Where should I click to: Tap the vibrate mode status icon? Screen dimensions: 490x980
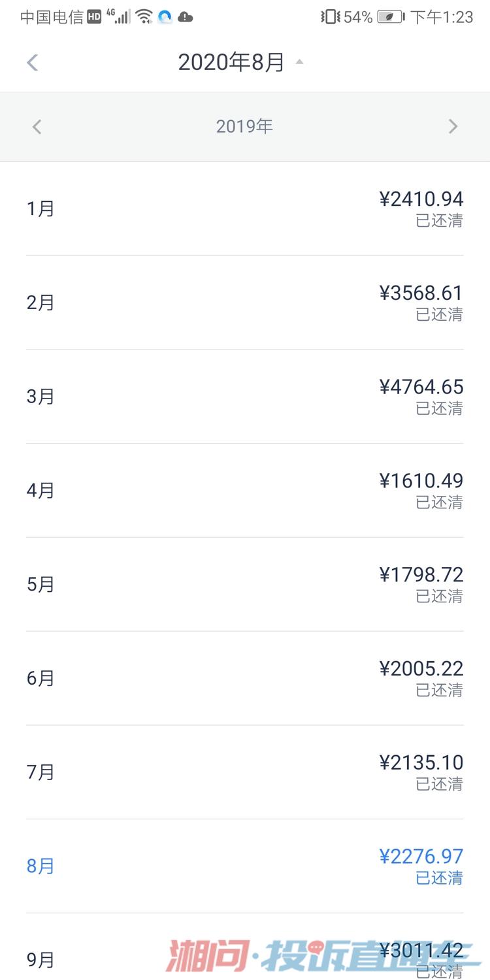click(x=330, y=17)
